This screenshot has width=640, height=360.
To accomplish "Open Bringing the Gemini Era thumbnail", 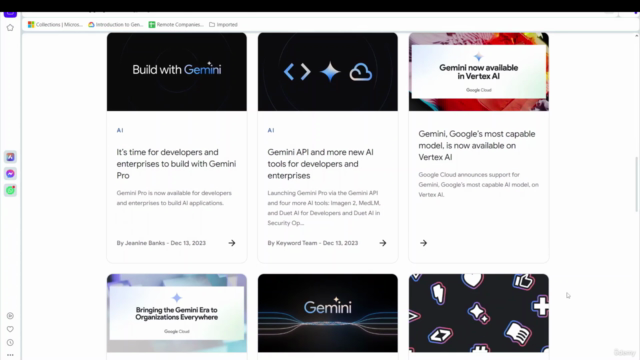I will [177, 313].
